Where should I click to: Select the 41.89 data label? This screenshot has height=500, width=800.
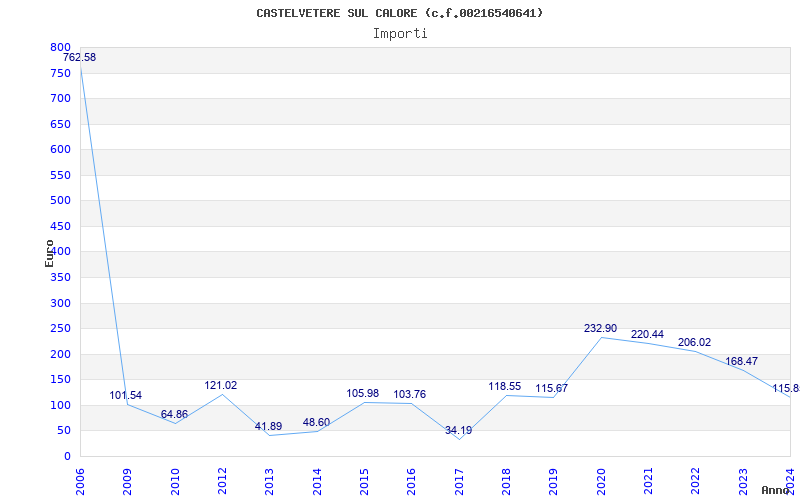tap(268, 426)
